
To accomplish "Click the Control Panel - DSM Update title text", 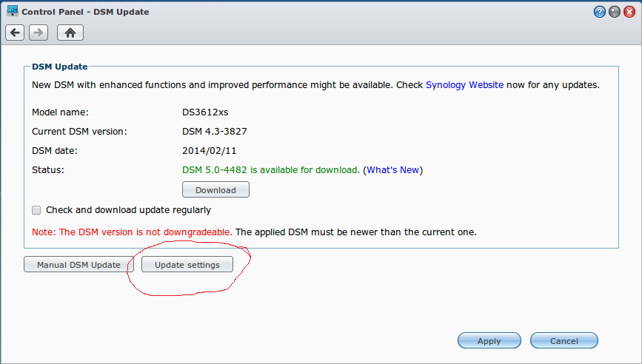I will [85, 12].
